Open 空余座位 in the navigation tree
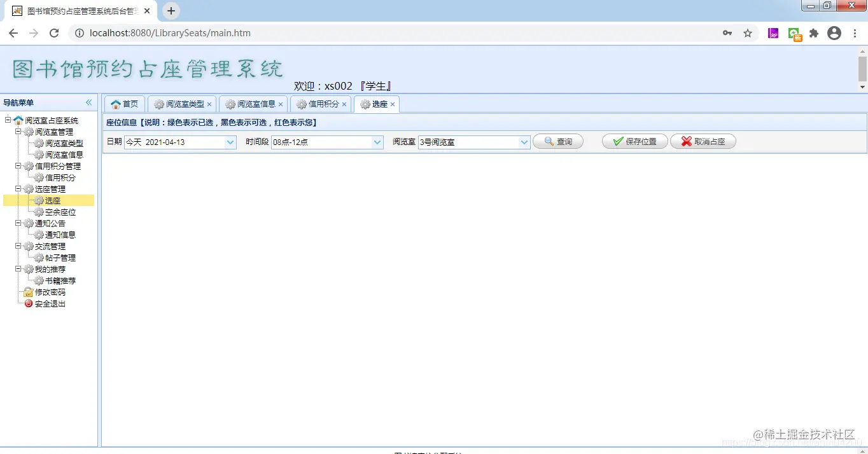 60,212
